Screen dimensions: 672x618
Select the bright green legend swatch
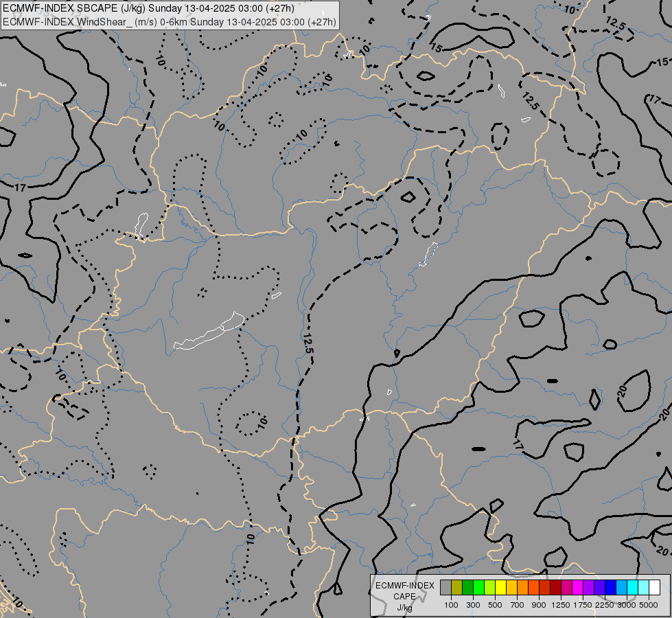[x=478, y=588]
